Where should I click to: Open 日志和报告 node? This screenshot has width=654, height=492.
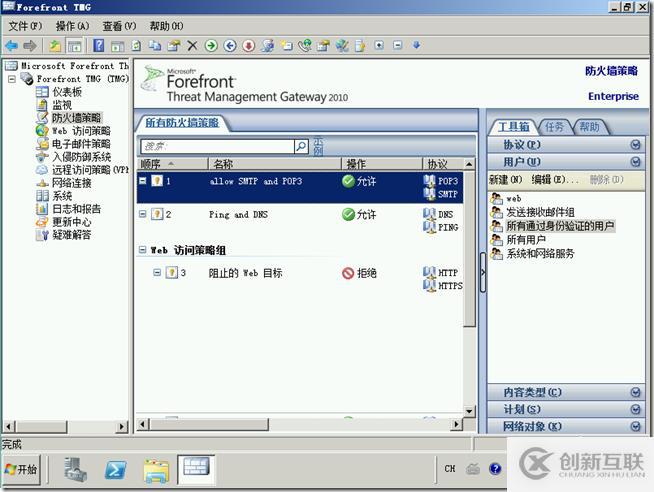click(76, 209)
